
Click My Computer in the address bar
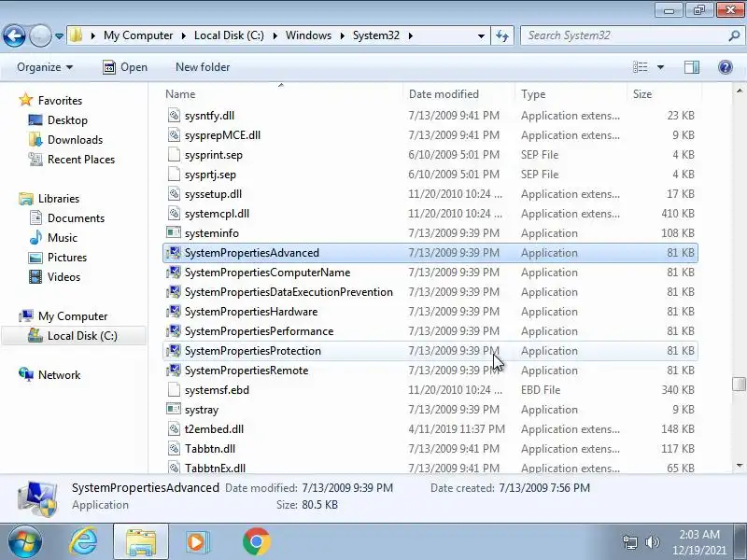click(x=138, y=35)
